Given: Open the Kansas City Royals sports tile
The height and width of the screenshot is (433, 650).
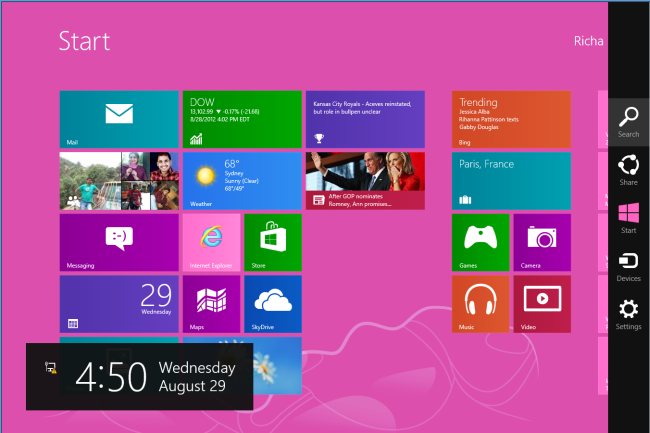Looking at the screenshot, I should [365, 119].
